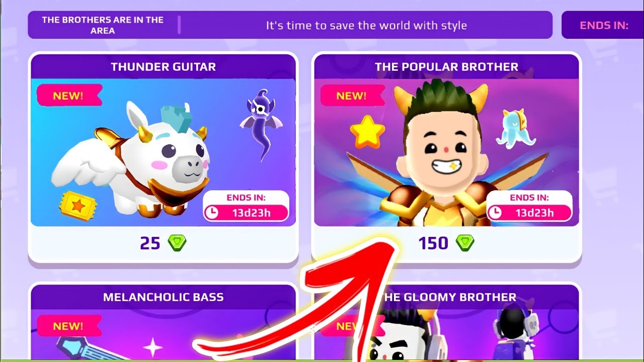The width and height of the screenshot is (644, 362).
Task: Click clock icon in Popular Brother timer
Action: coord(496,213)
